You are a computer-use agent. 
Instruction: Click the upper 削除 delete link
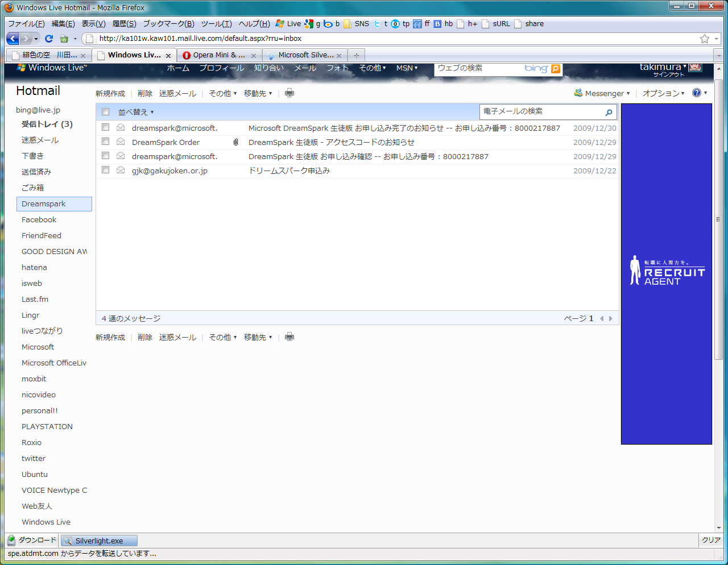pos(145,93)
